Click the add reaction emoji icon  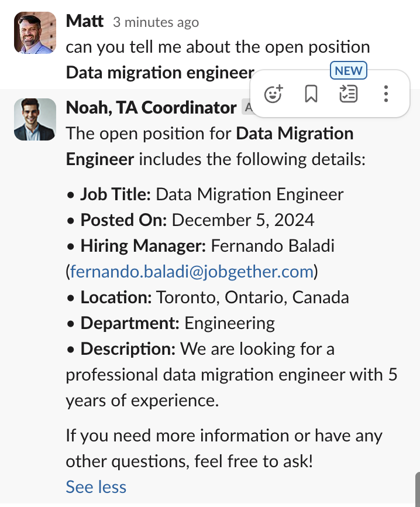274,94
